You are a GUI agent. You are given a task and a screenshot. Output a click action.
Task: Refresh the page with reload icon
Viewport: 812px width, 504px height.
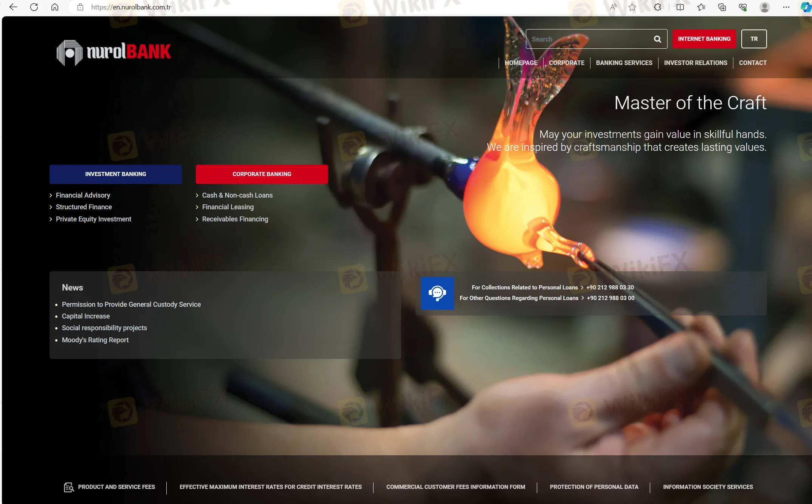(x=34, y=7)
